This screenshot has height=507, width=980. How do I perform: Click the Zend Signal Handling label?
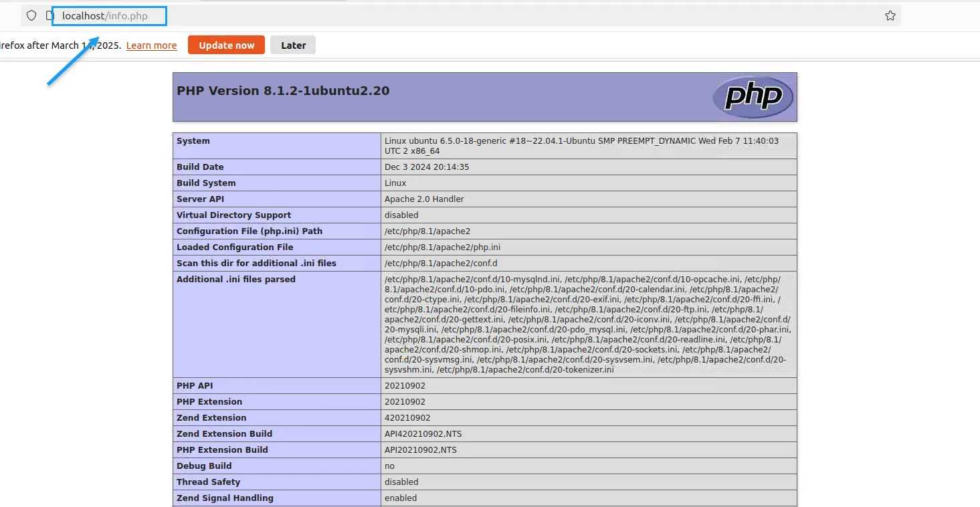click(x=225, y=498)
